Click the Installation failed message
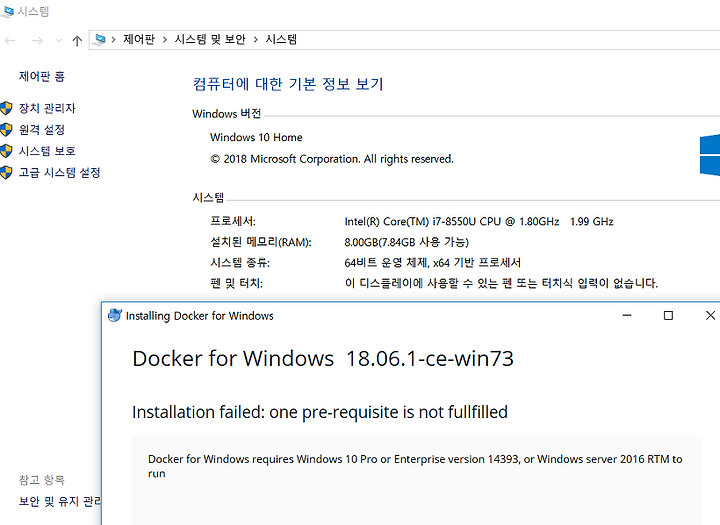720x525 pixels. [320, 412]
